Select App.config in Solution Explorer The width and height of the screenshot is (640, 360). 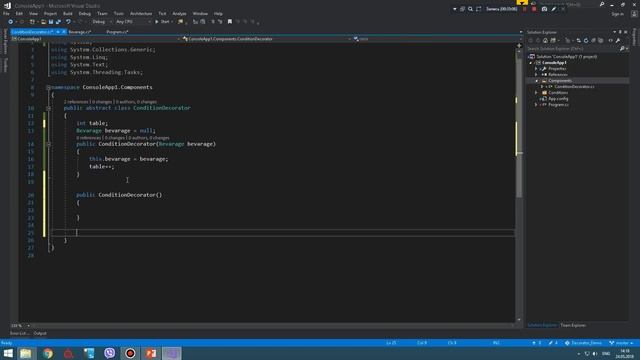pos(558,99)
